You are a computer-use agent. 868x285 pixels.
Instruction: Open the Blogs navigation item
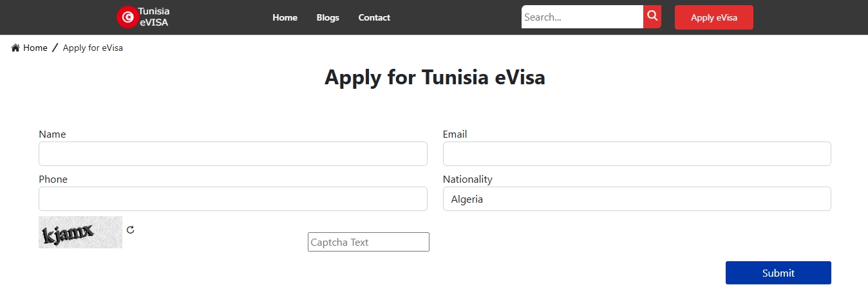(328, 17)
